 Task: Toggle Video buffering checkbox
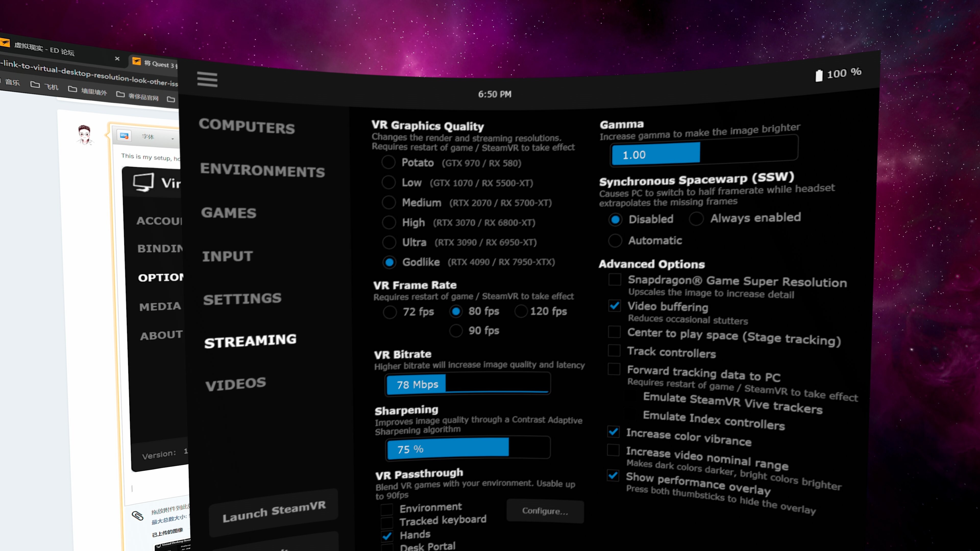[x=614, y=306]
